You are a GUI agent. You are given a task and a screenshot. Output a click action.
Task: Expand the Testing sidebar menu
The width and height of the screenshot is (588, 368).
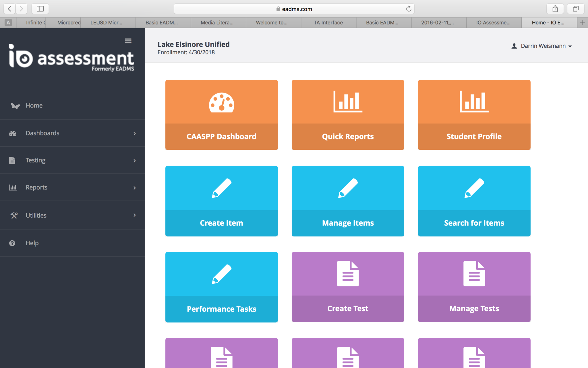point(72,160)
